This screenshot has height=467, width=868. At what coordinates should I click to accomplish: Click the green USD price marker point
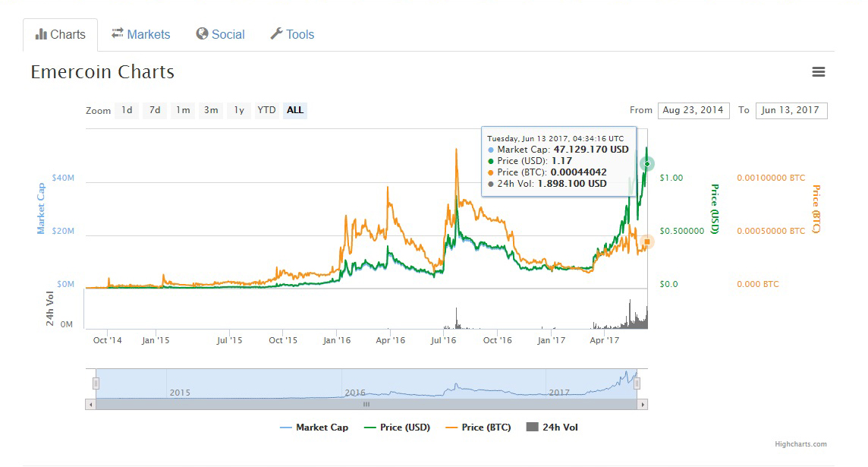[x=647, y=164]
